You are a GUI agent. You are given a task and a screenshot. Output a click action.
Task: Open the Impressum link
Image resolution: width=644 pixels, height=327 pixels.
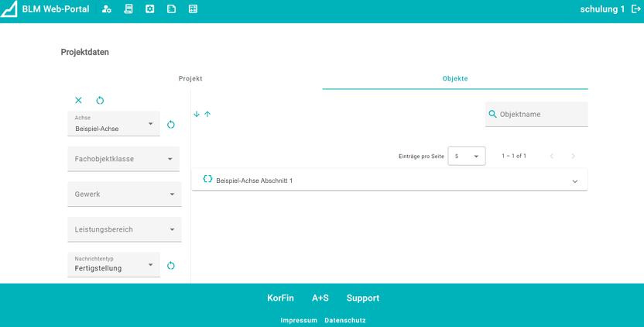coord(299,321)
